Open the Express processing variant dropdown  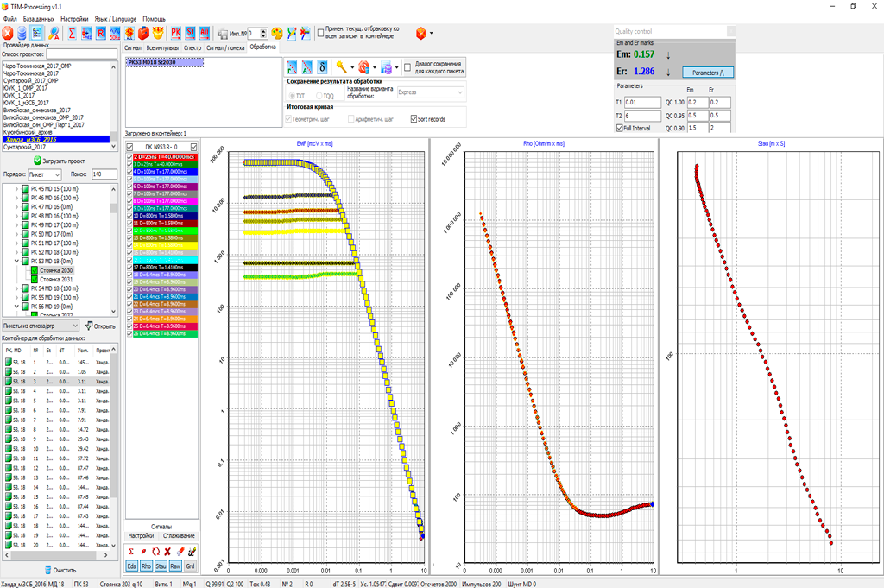click(x=430, y=92)
